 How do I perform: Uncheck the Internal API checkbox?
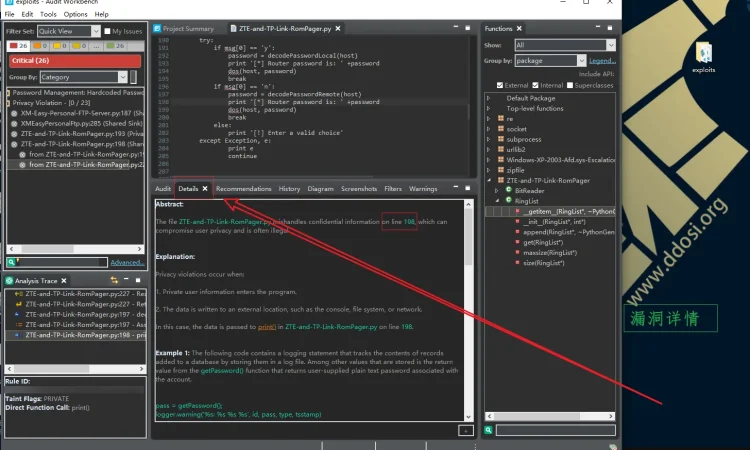tap(535, 85)
